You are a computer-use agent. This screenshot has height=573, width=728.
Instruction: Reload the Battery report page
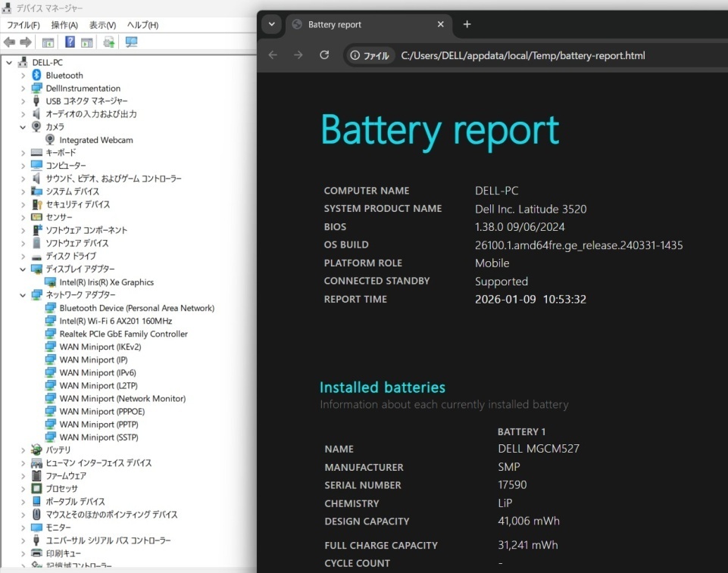(x=324, y=55)
